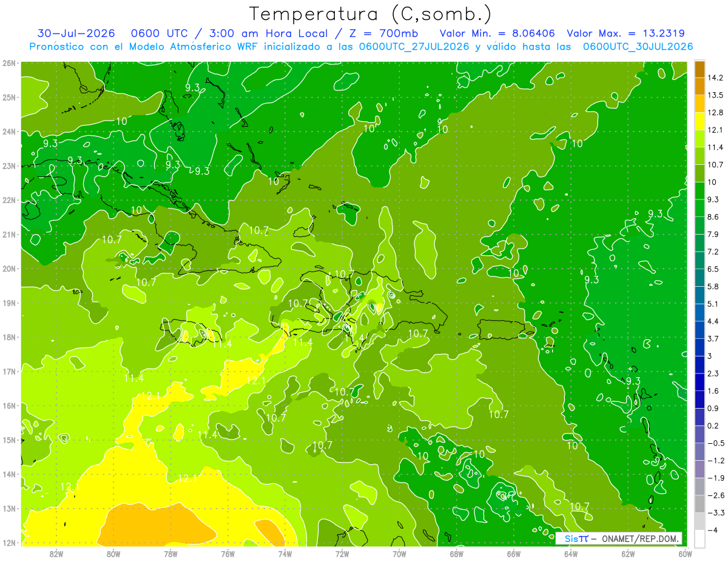Screen dimensions: 728x562
Task: Click the "7.9" color bar label
Action: coord(713,234)
